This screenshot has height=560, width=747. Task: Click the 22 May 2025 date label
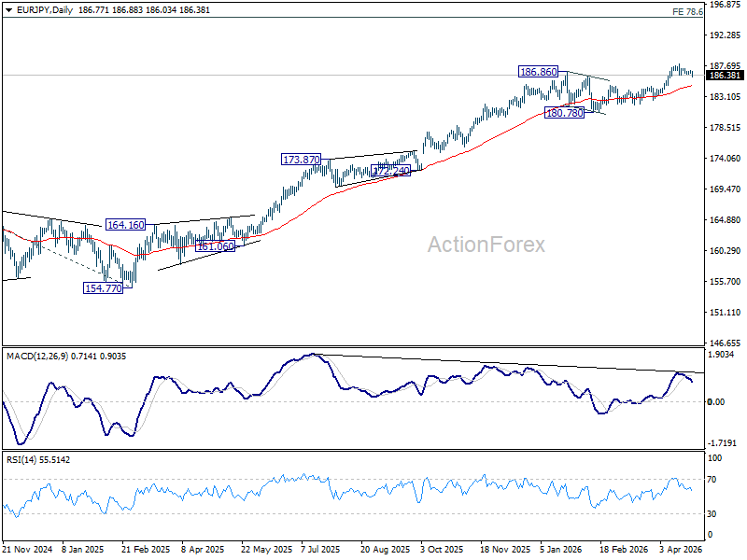266,549
